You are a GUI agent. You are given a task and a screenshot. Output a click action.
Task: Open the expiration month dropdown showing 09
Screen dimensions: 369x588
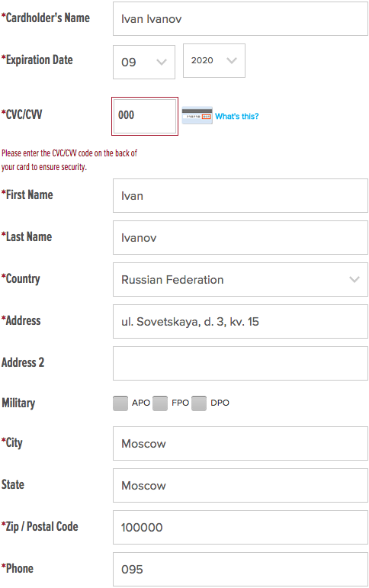click(144, 62)
